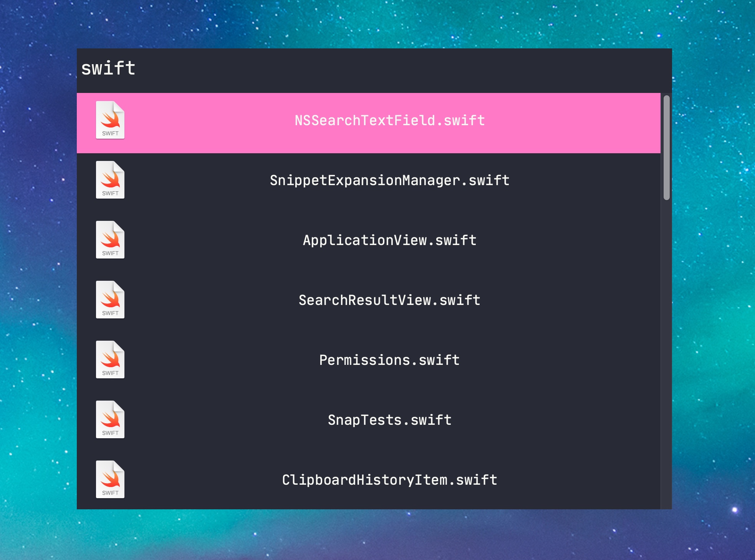Screen dimensions: 755x560
Task: Click the Swift icon next to SnippetExpansionManager.swift
Action: tap(110, 180)
